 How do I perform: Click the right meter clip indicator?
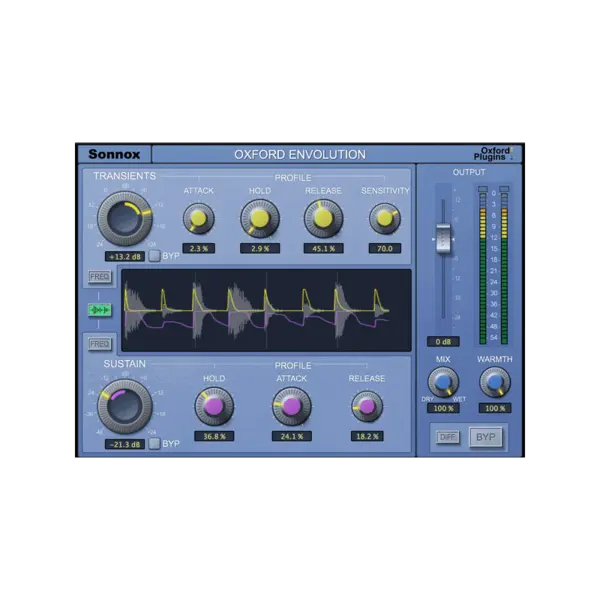pos(504,189)
